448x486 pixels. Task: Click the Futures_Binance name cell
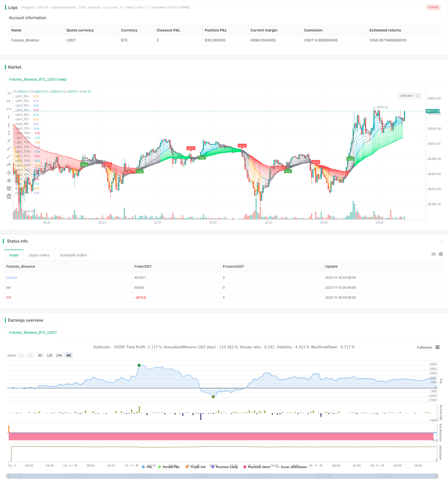click(x=25, y=40)
